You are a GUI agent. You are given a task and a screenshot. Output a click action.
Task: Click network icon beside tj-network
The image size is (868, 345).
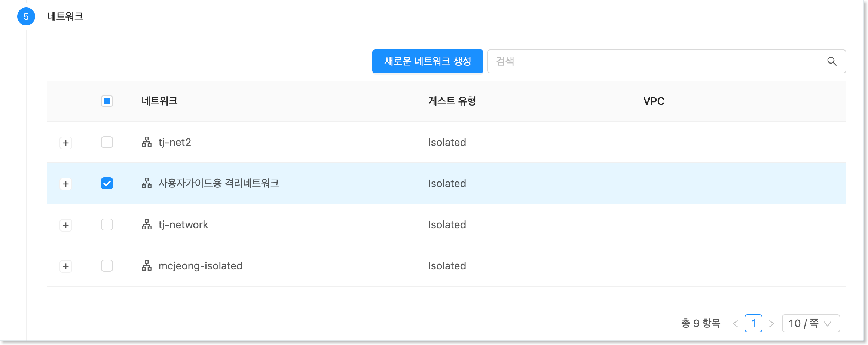[147, 225]
